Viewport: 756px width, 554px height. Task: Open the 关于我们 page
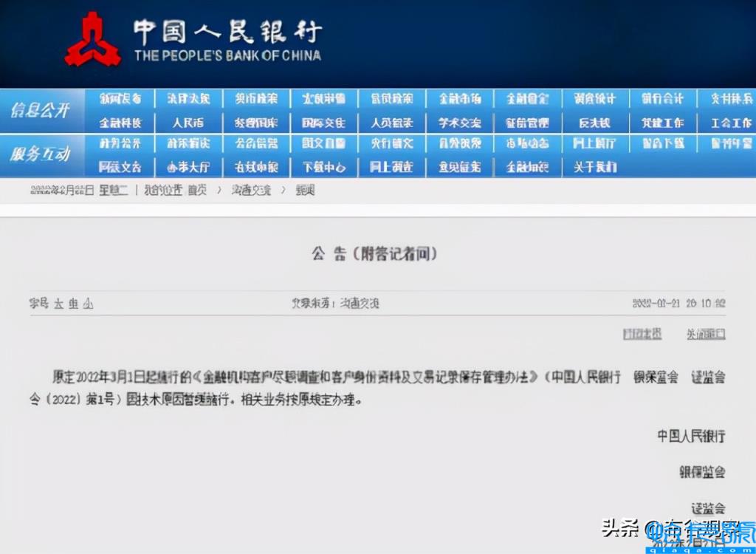coord(595,167)
